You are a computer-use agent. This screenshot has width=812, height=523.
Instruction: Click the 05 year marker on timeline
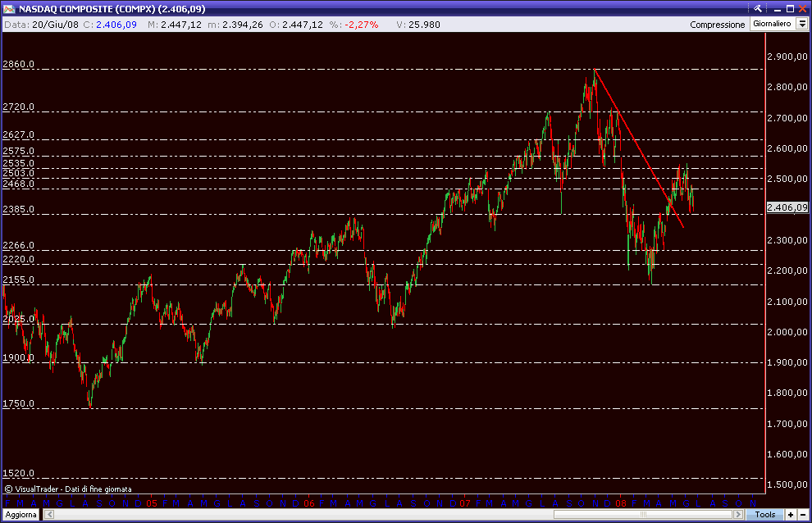click(x=152, y=503)
